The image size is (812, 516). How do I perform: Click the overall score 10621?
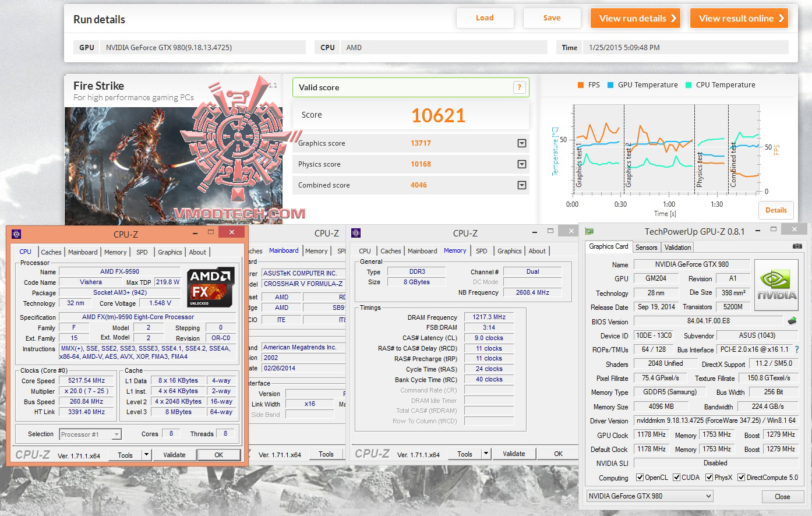(438, 115)
